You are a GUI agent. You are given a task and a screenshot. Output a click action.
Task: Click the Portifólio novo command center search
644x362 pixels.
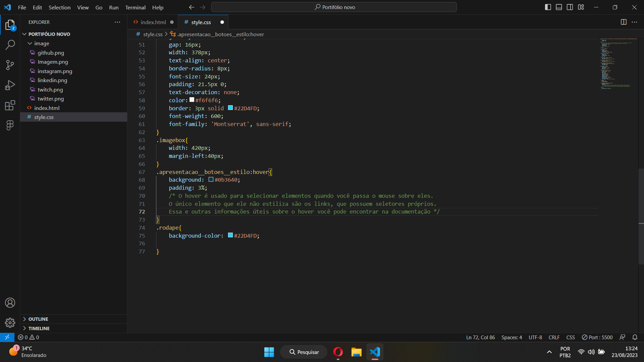coord(334,7)
